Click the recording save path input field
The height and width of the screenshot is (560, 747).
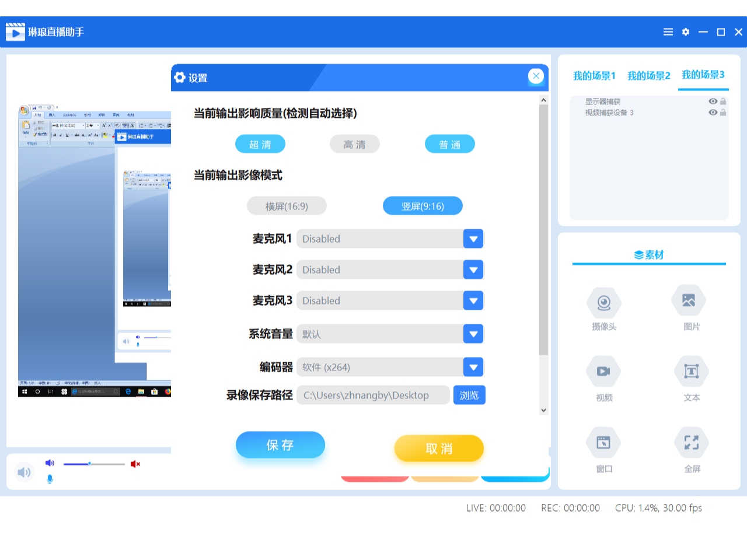(x=373, y=395)
